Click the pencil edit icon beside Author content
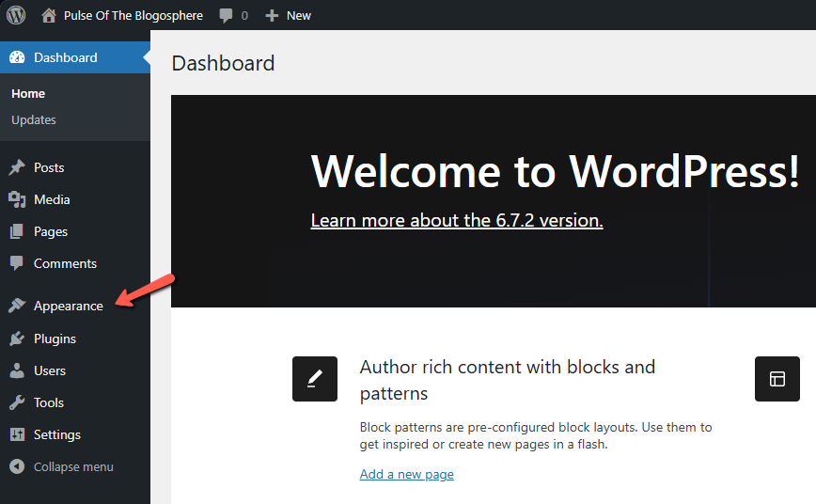 click(x=315, y=379)
